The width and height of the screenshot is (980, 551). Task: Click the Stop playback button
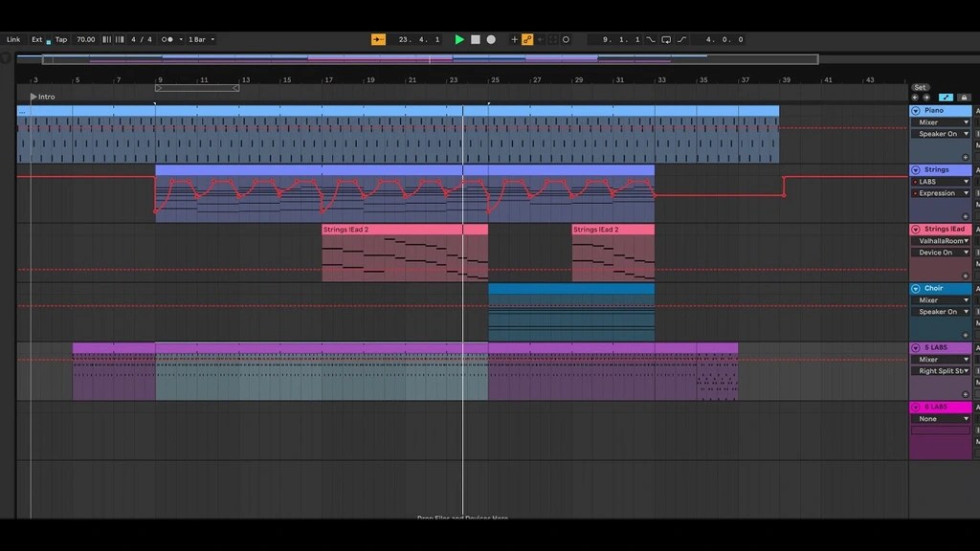coord(476,39)
